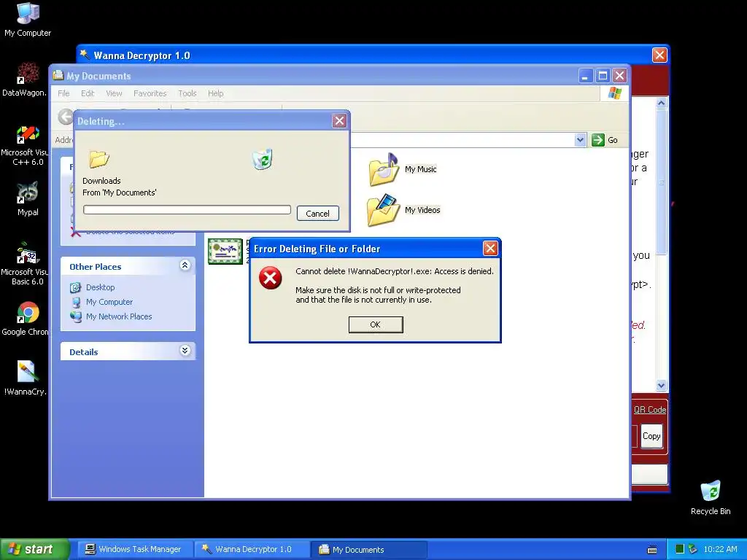Collapse the Other Places panel

[185, 265]
